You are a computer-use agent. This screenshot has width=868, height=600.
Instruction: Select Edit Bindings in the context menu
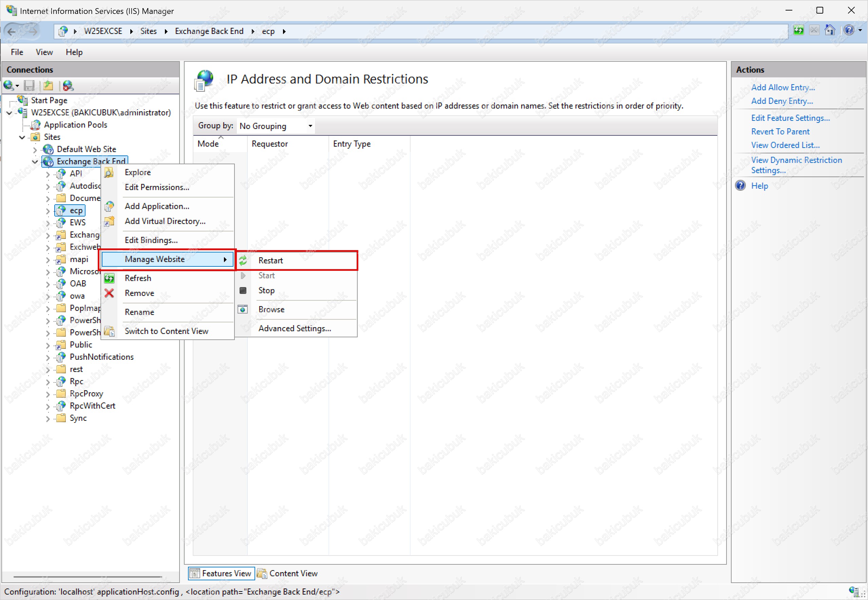coord(151,240)
